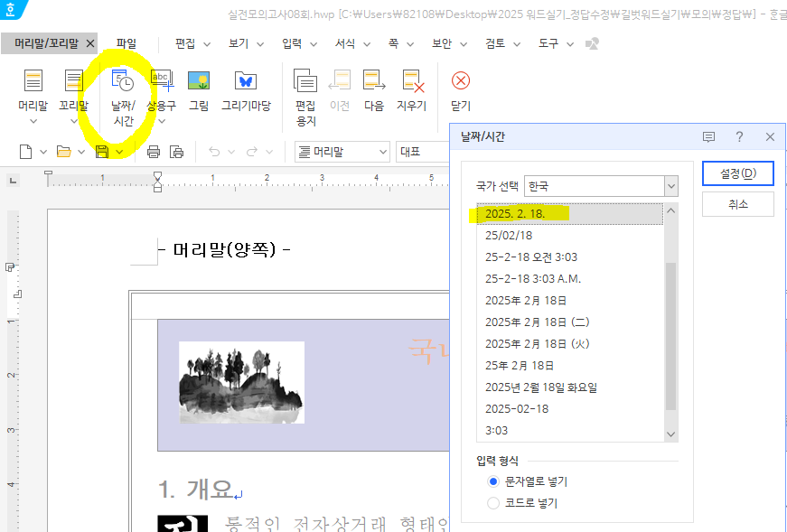
Task: Click the 지우기 delete header icon
Action: [411, 83]
